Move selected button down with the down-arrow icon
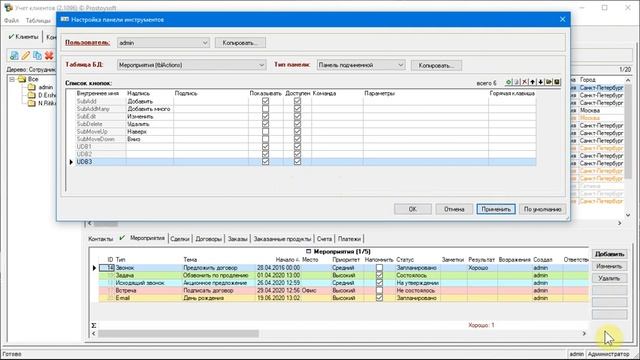Viewport: 640px width, 360px height. (x=541, y=82)
